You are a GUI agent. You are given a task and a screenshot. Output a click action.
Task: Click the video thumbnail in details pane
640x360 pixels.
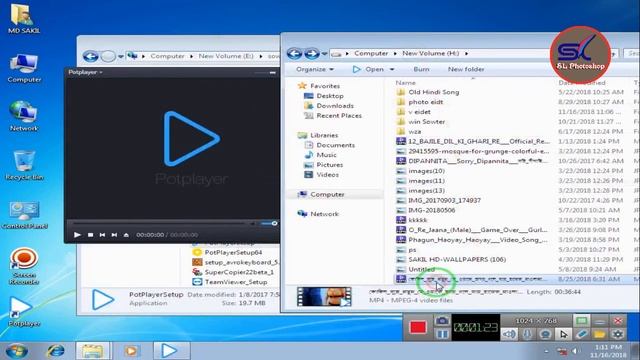(324, 297)
